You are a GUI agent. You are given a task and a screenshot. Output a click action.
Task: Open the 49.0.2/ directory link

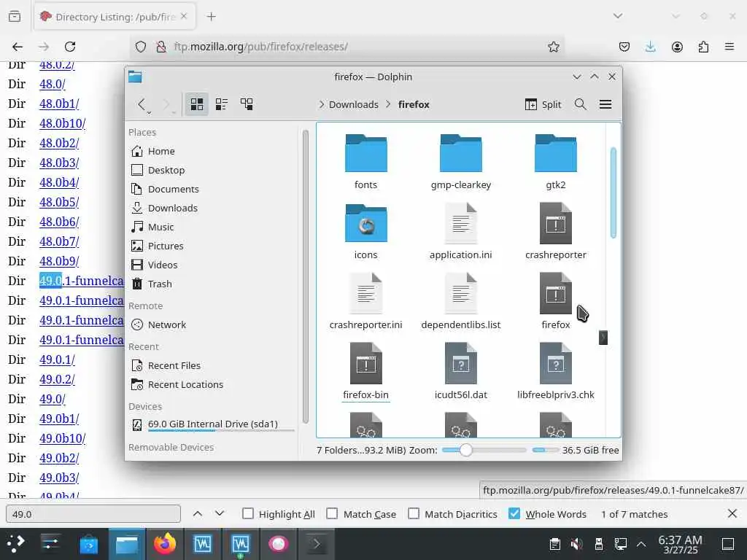[x=57, y=379]
